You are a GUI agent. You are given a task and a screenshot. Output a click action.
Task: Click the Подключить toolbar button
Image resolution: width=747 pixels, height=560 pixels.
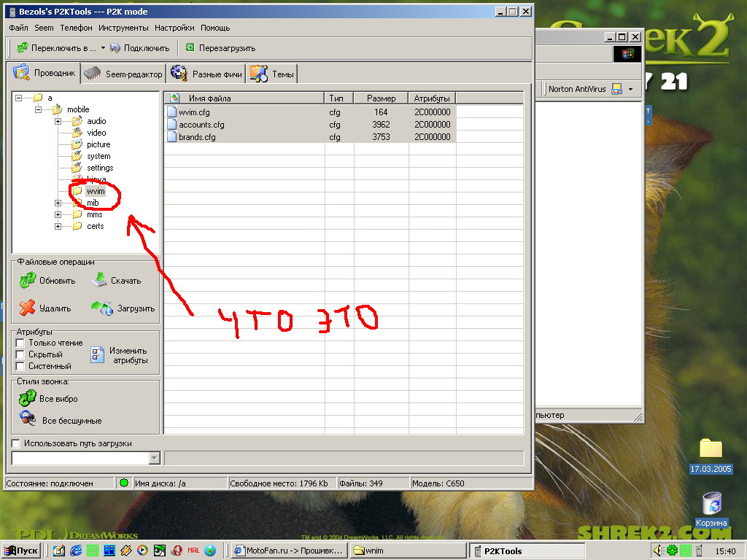click(139, 48)
